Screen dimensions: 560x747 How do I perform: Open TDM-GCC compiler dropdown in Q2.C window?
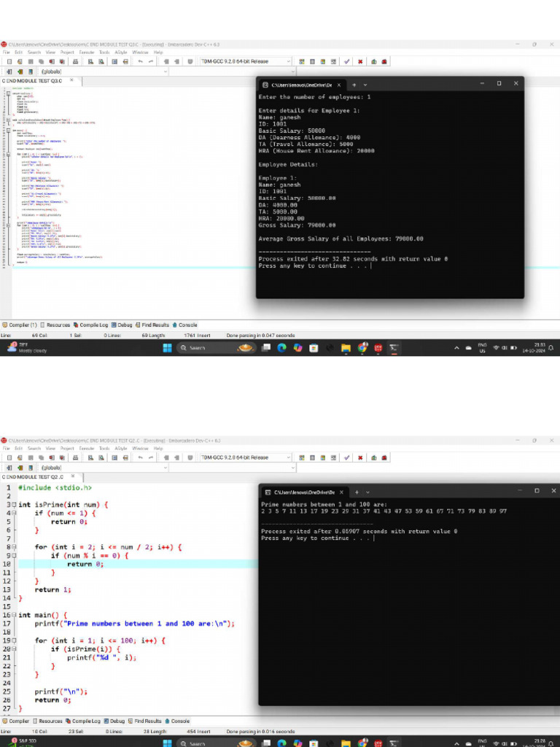pyautogui.click(x=245, y=457)
